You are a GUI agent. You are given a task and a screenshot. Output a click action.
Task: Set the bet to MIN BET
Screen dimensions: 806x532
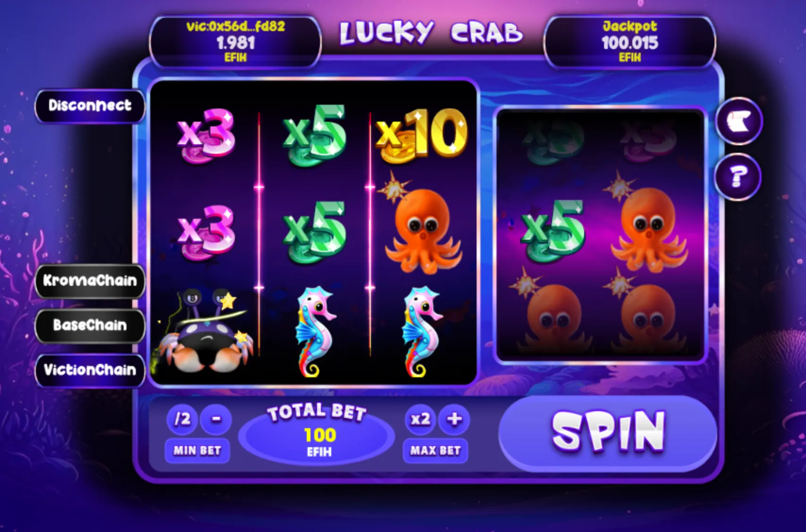click(197, 450)
